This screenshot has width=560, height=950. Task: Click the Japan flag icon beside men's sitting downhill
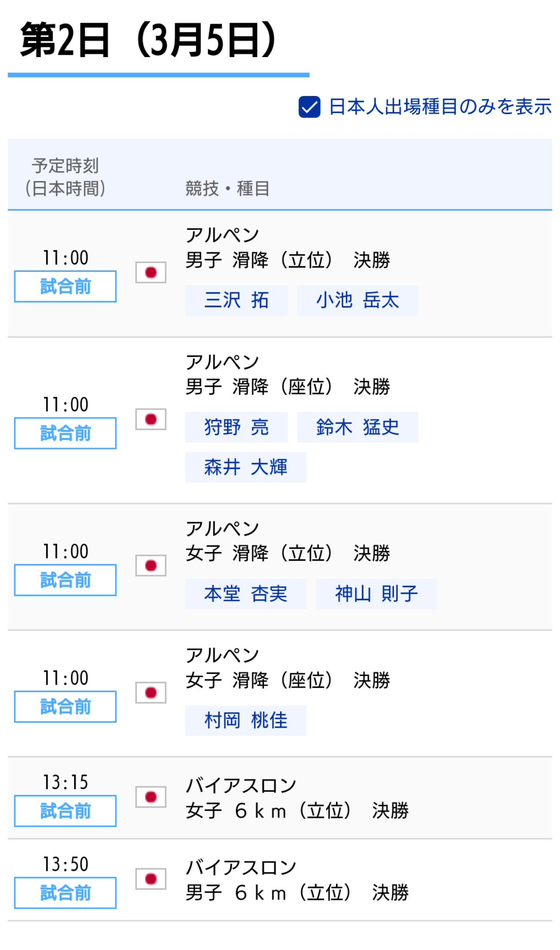tap(151, 419)
